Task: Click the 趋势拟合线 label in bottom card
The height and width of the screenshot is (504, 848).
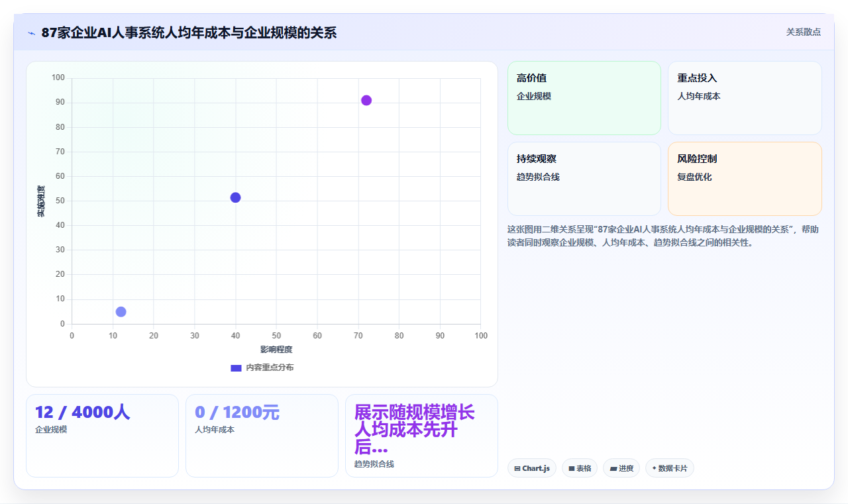Action: [374, 464]
